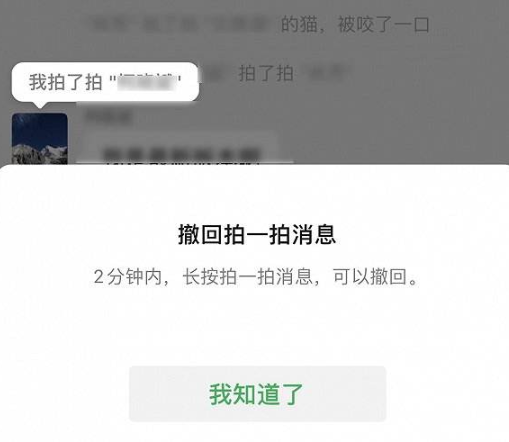Tap the blurred text before 的猫
509x442 pixels.
[x=182, y=25]
